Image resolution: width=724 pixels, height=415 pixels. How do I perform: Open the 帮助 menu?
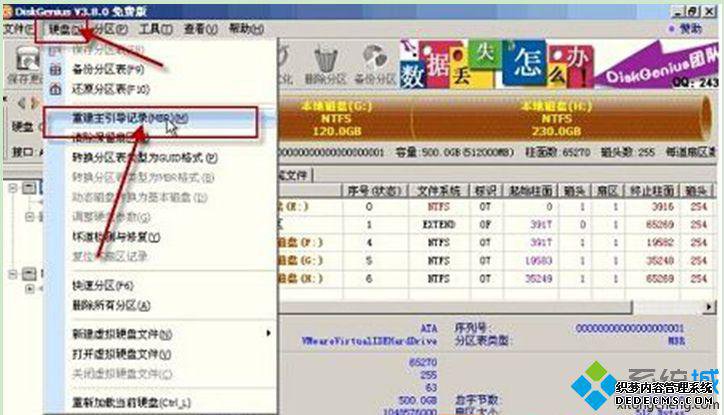[246, 29]
